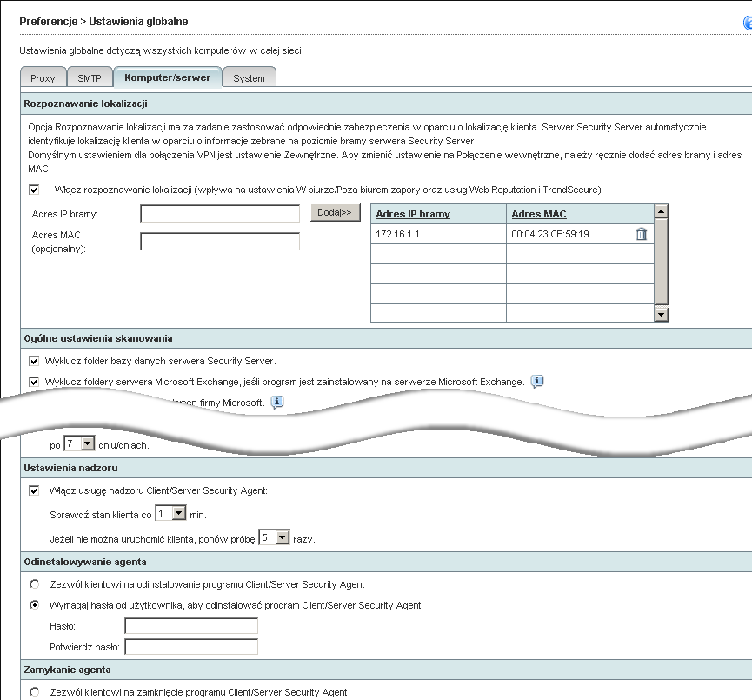
Task: Switch to the System tab
Action: pyautogui.click(x=249, y=77)
